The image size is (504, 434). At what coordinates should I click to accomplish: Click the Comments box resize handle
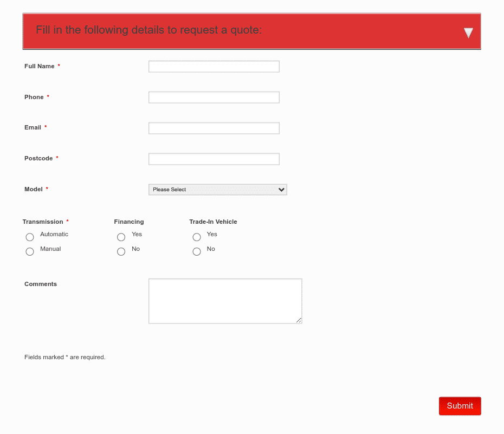coord(300,321)
